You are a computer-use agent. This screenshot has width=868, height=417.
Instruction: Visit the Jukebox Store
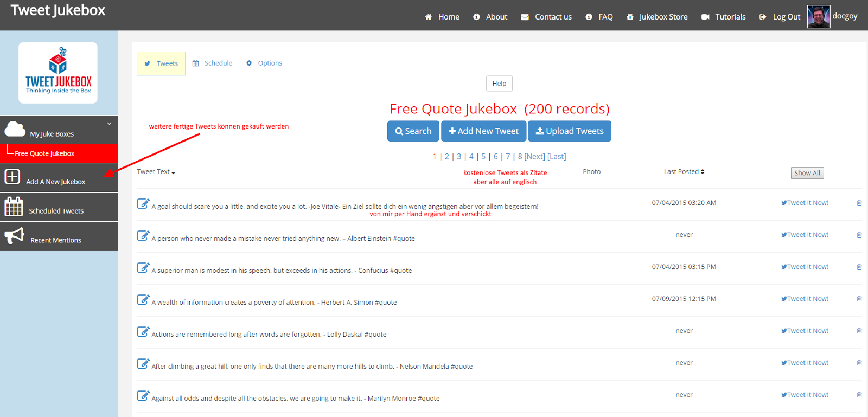657,17
